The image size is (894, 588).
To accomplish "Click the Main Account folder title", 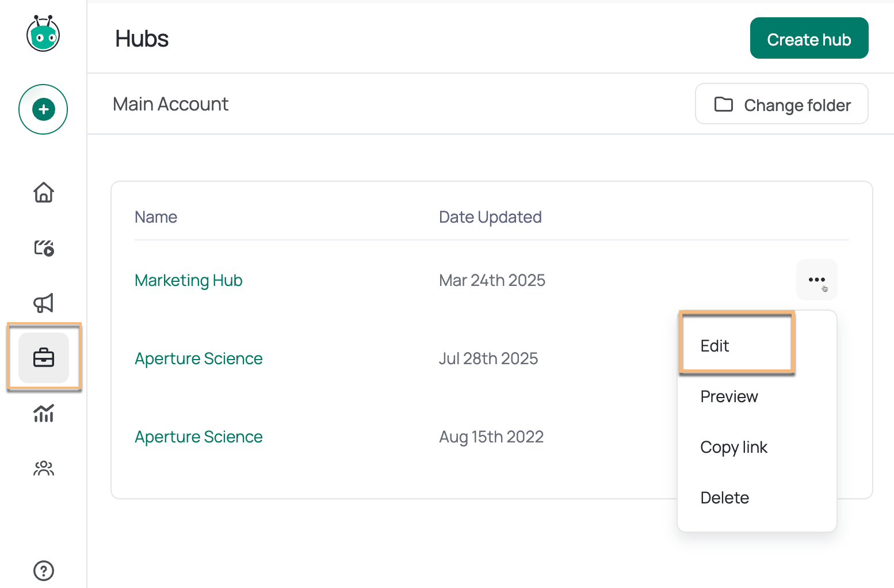I will point(171,104).
